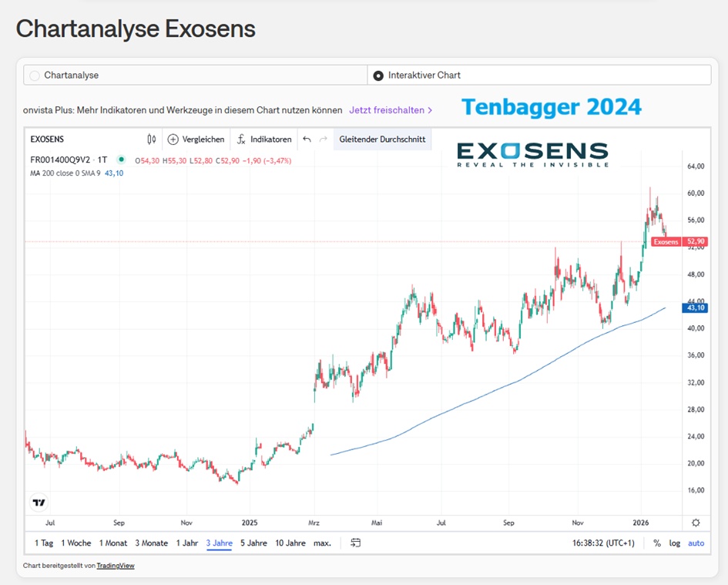Switch time range to 5 Jahre
This screenshot has width=728, height=585.
tap(253, 543)
